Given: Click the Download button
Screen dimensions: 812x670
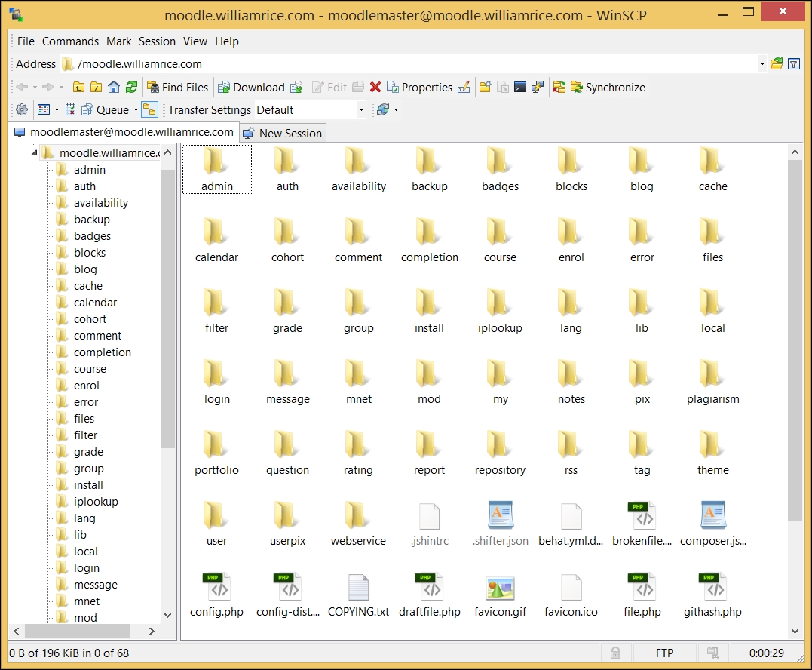Looking at the screenshot, I should tap(252, 87).
